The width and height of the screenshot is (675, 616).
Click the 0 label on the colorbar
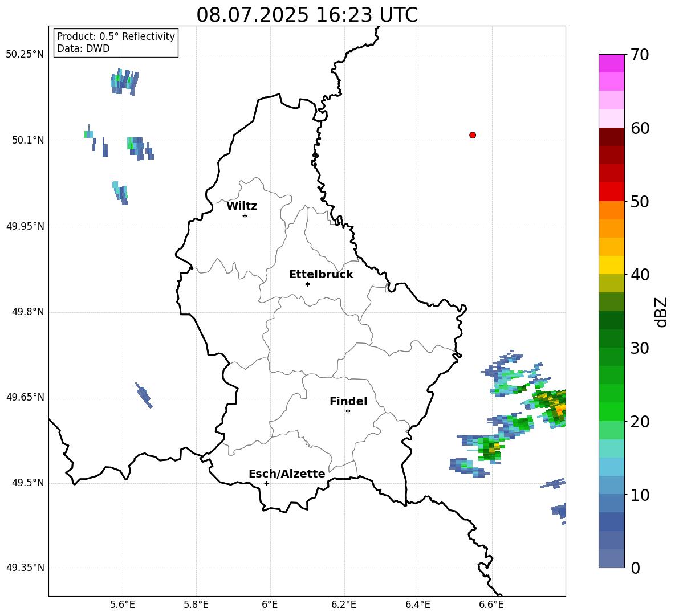click(635, 568)
